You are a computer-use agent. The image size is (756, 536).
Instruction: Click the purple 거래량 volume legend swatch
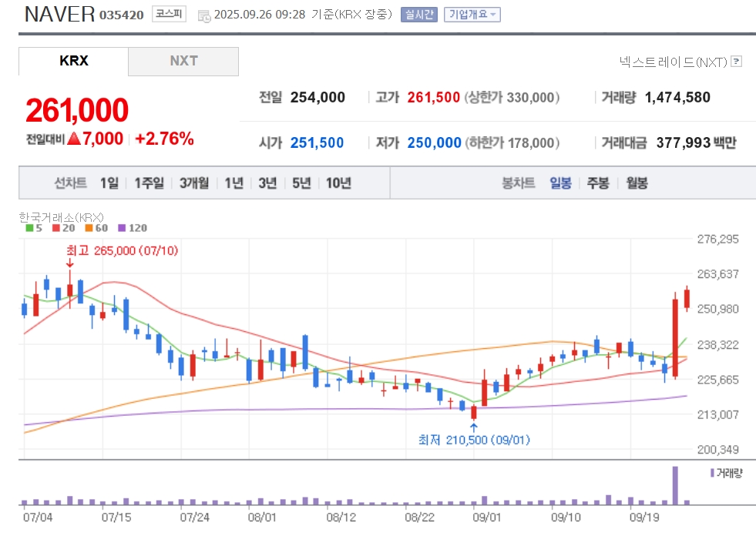(712, 473)
